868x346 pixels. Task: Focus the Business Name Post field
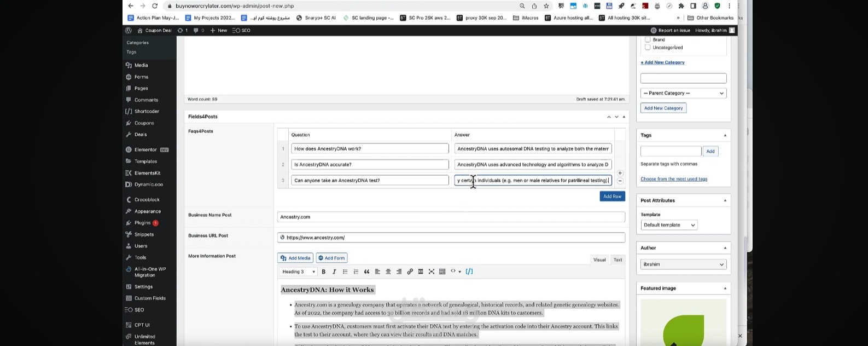tap(451, 217)
